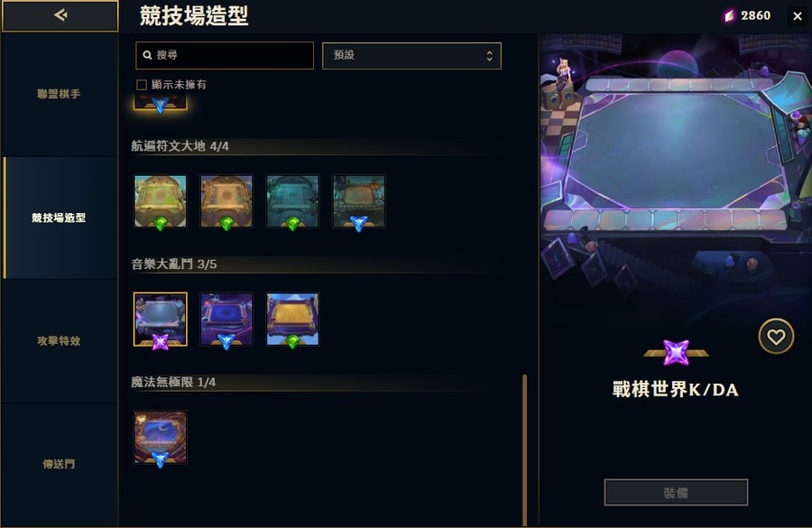
Task: Select the first 航遍符文大地 arena thumbnail
Action: (161, 201)
